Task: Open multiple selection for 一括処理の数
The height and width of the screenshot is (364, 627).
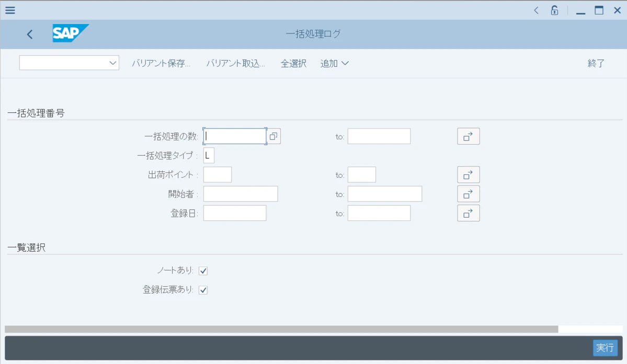Action: click(468, 136)
